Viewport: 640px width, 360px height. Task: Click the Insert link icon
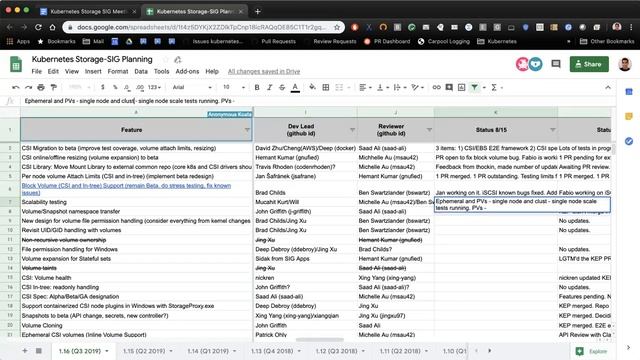(x=436, y=87)
